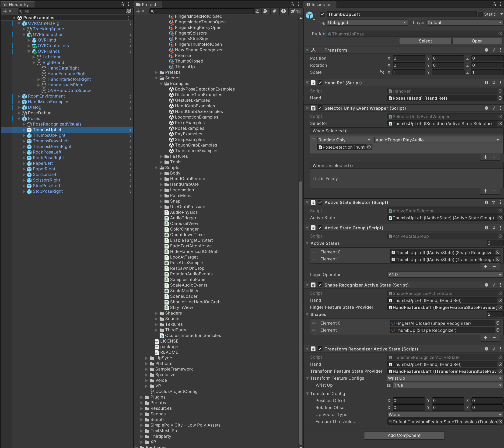Disable Selector Unity Event Wrapper checkbox
The width and height of the screenshot is (504, 448).
coord(320,108)
